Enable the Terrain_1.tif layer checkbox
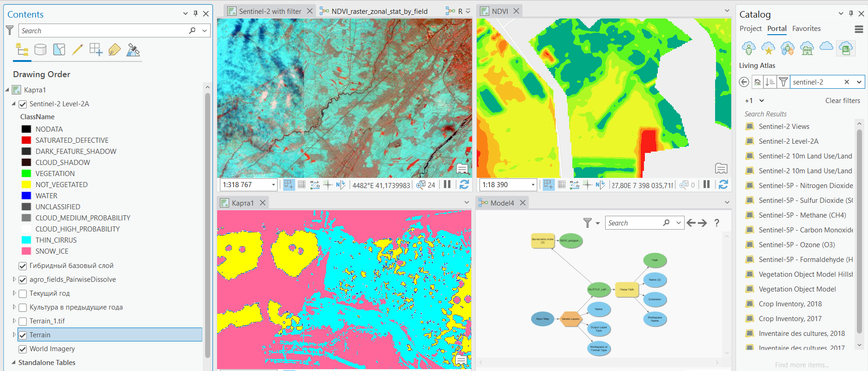The image size is (868, 371). tap(23, 321)
